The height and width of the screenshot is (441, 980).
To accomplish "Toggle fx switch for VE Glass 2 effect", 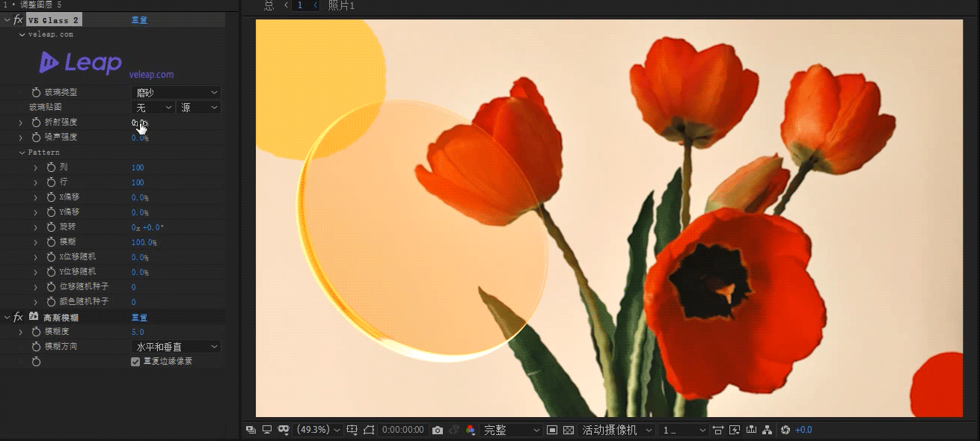I will pos(18,20).
